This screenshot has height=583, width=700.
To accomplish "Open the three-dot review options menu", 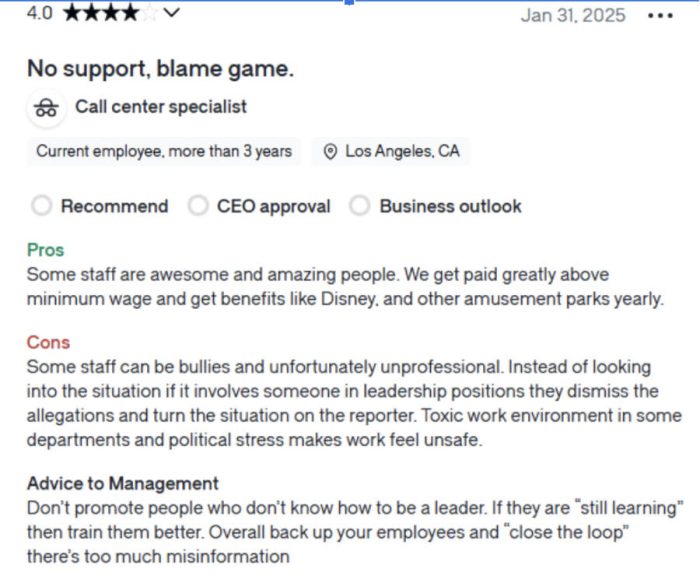I will 660,16.
